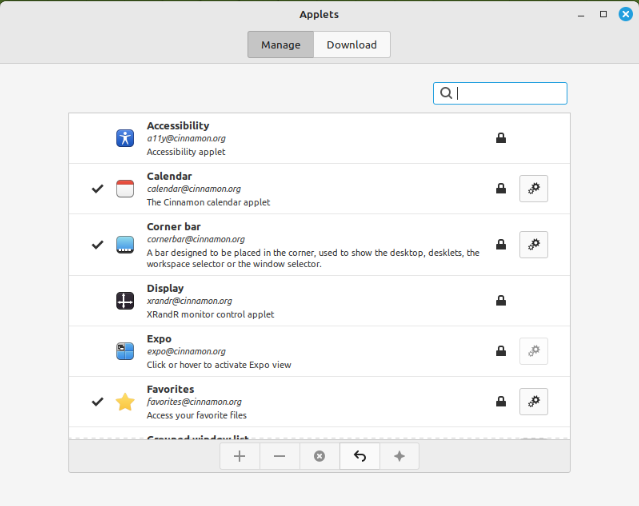Click the xrandr@cinnamon.org text
This screenshot has height=506, width=639.
pos(189,301)
